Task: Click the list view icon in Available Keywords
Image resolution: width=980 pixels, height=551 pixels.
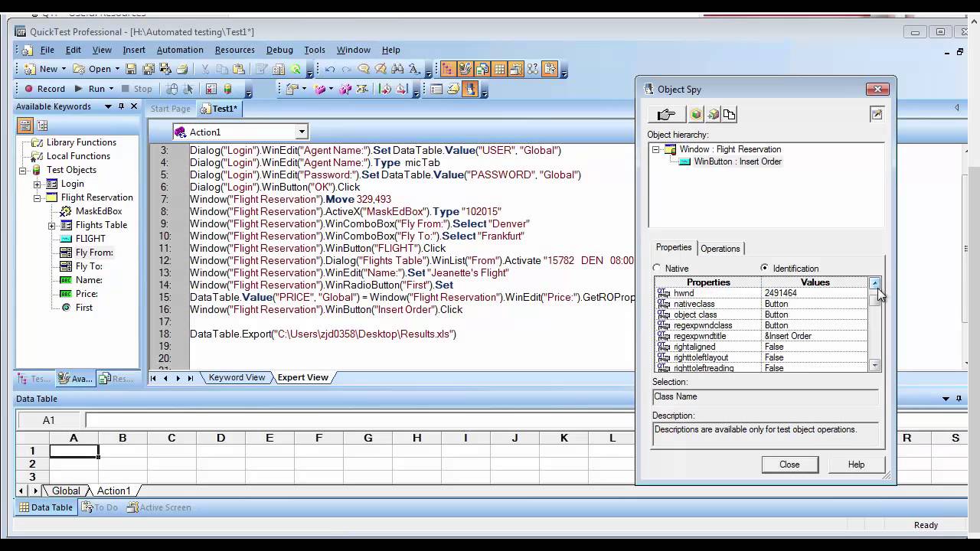Action: point(25,126)
